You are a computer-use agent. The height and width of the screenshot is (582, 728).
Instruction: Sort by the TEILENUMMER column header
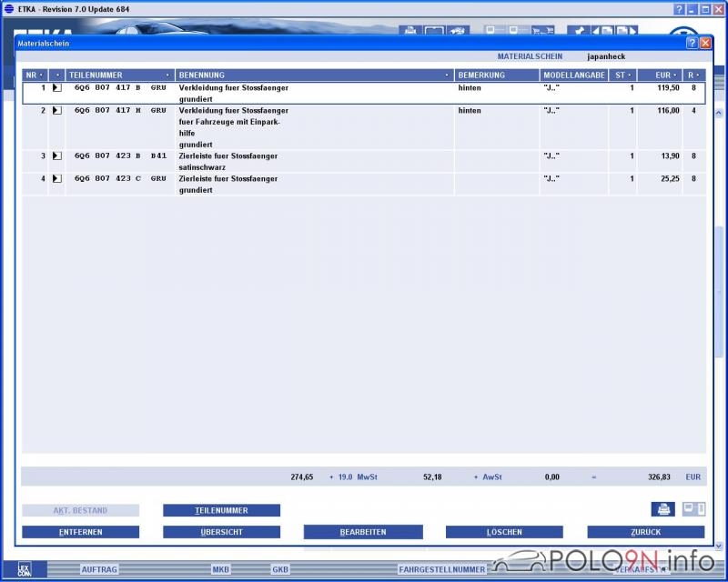coord(119,75)
